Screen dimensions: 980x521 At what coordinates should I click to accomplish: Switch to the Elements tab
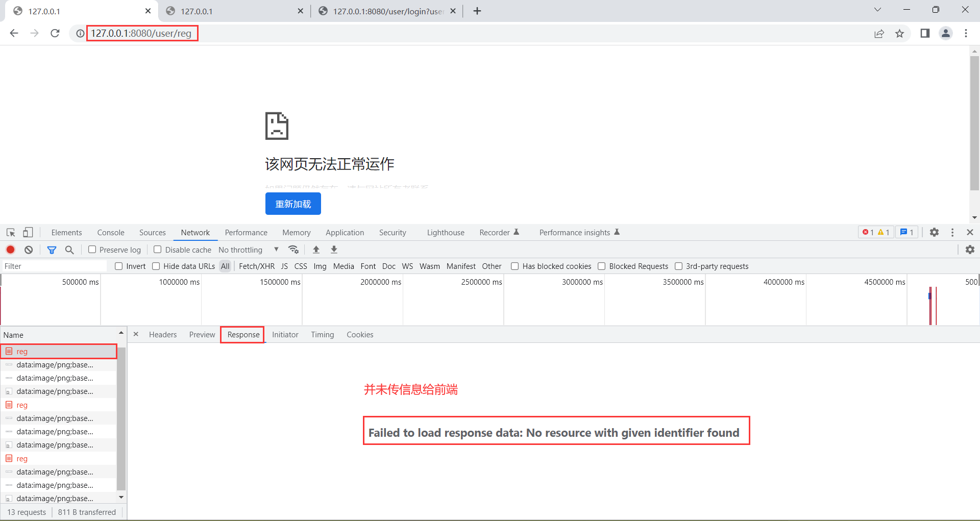(x=66, y=233)
